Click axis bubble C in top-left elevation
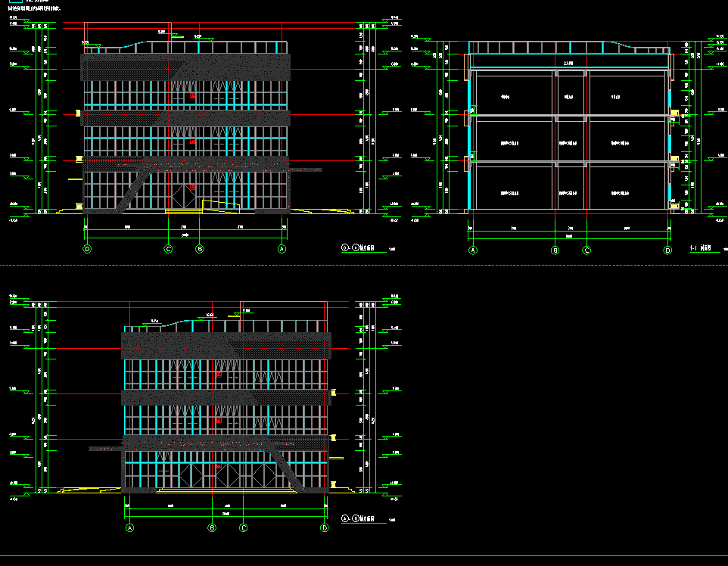The image size is (728, 566). [169, 249]
